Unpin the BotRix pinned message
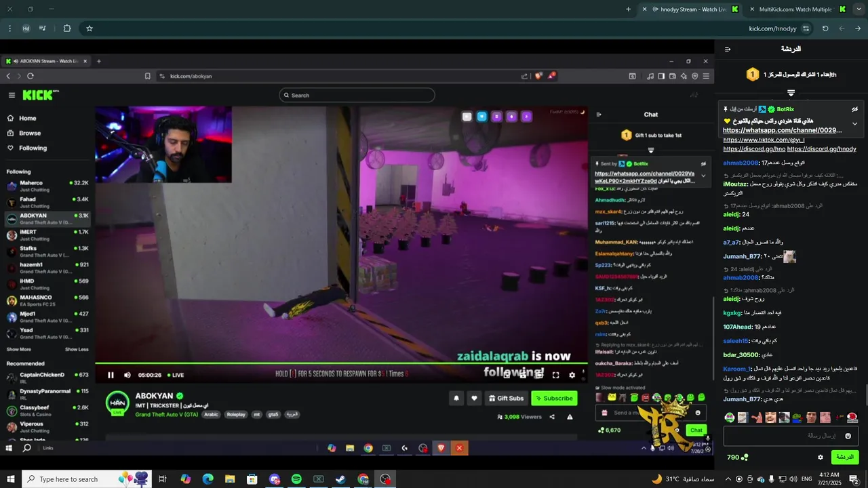868x488 pixels. pyautogui.click(x=855, y=108)
